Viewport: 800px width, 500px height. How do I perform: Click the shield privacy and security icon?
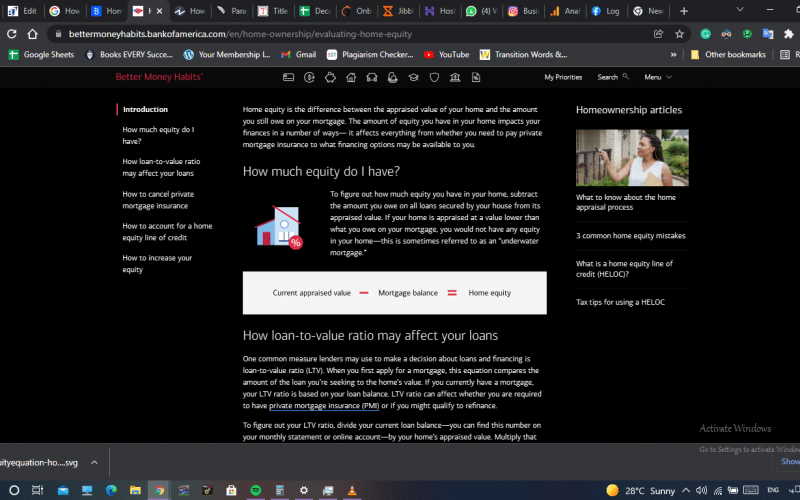point(434,77)
